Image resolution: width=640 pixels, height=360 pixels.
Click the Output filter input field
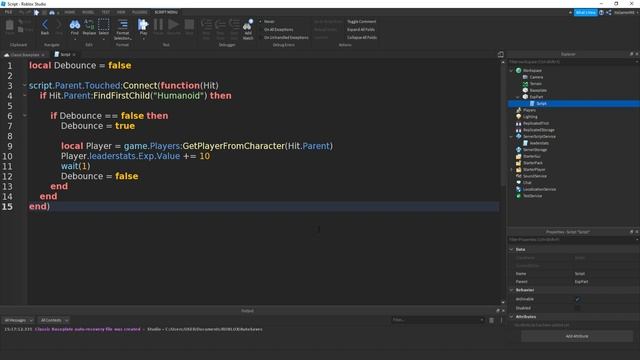438,320
